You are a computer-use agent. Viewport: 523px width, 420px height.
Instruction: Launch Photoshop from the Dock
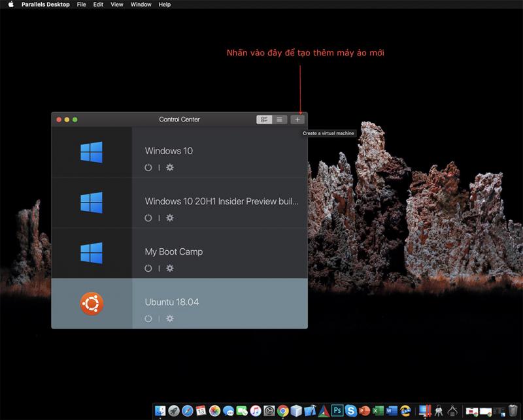[x=337, y=410]
